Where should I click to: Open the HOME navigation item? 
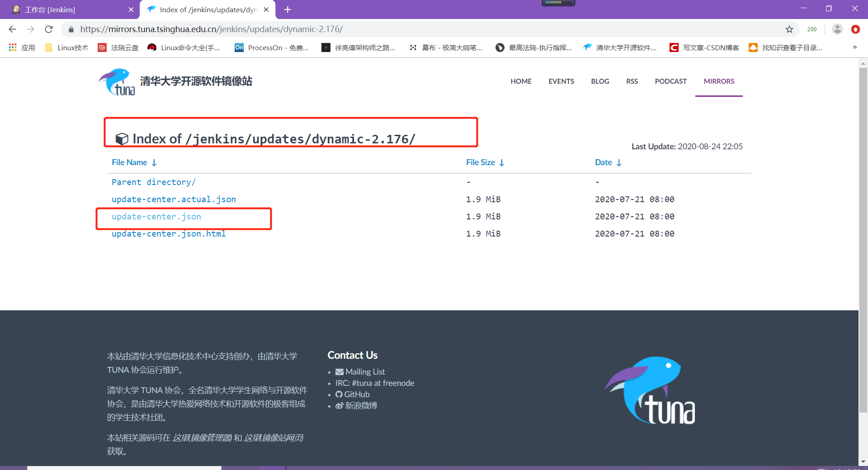point(521,81)
